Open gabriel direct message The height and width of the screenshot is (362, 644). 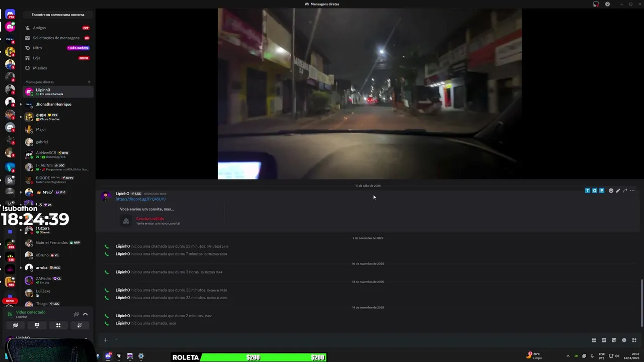click(58, 142)
